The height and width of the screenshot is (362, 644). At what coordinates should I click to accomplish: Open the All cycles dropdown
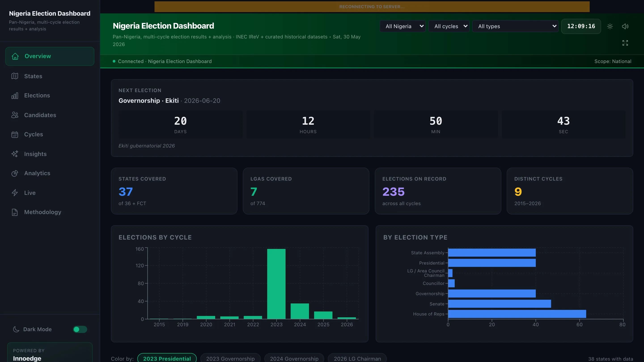[x=449, y=26]
